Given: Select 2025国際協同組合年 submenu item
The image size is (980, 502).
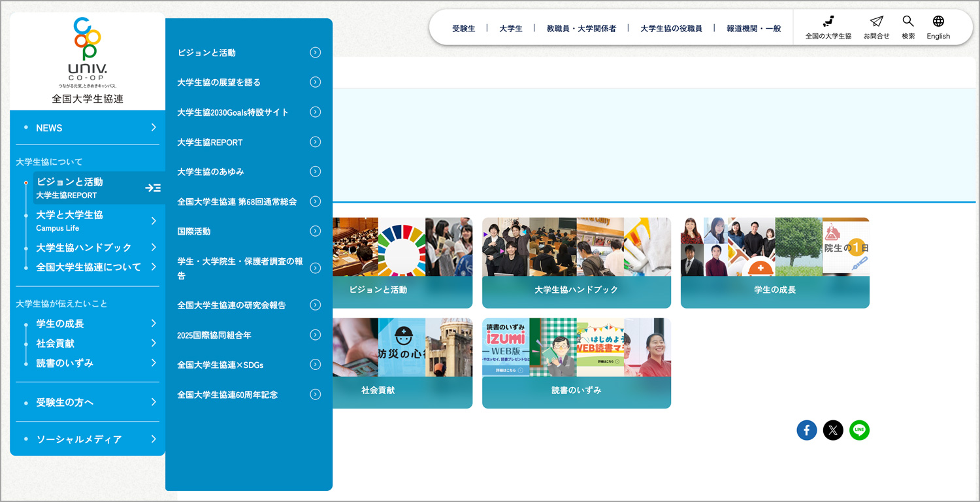Looking at the screenshot, I should point(248,335).
